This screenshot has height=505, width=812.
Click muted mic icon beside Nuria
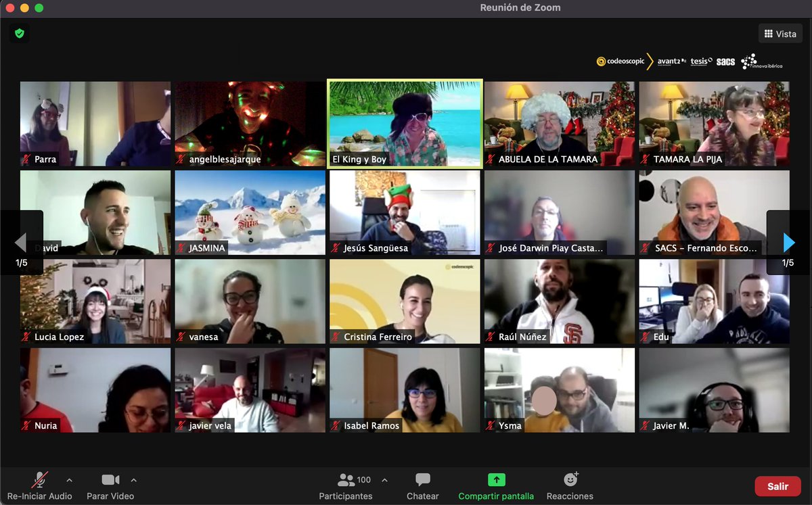pyautogui.click(x=26, y=425)
